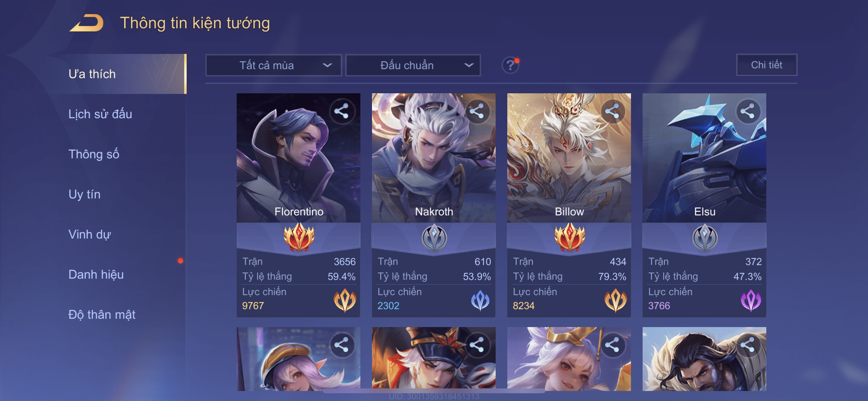The width and height of the screenshot is (868, 401).
Task: Expand the Đấu chuẩn mode dropdown
Action: [413, 65]
